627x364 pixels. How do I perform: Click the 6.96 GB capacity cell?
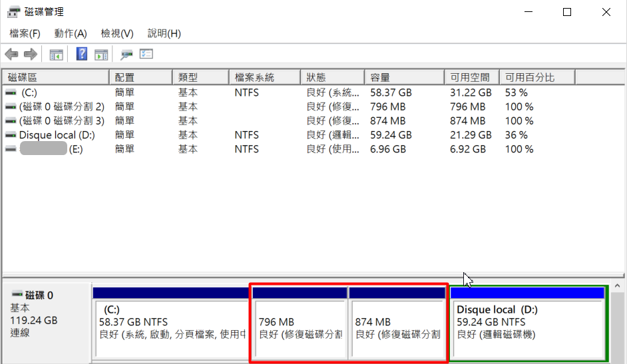388,149
